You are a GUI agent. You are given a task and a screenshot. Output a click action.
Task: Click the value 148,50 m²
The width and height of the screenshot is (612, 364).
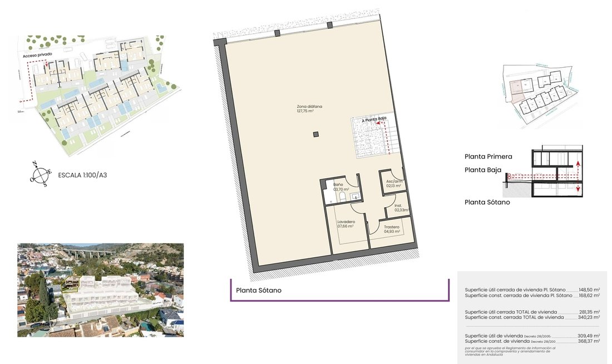click(589, 290)
